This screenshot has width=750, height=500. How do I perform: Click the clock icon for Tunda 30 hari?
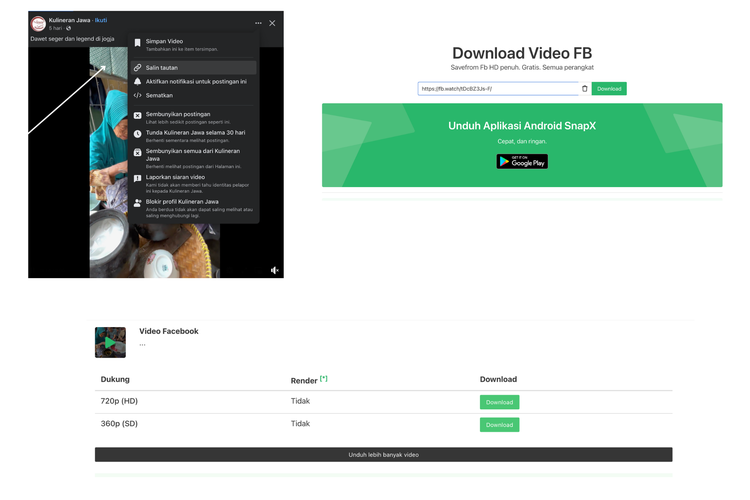click(138, 133)
